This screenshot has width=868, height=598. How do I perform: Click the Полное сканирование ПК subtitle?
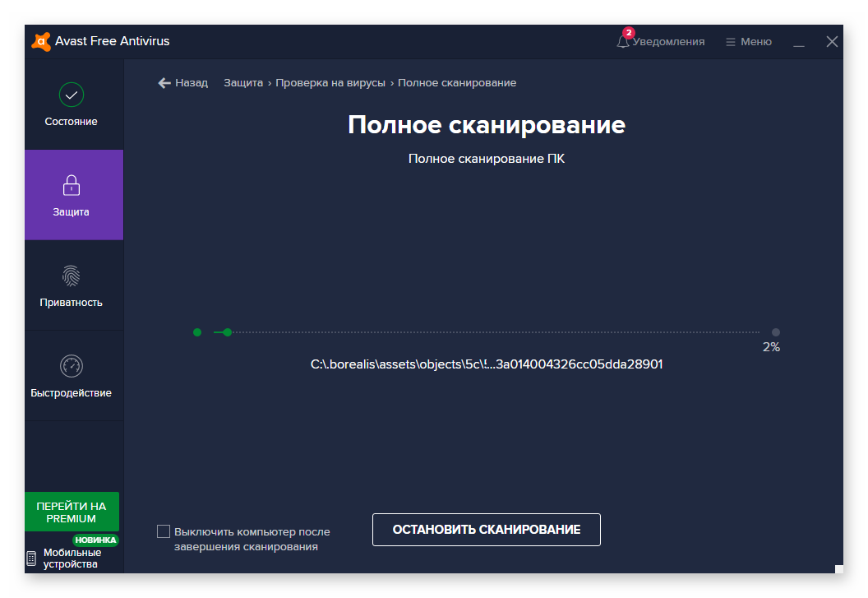(x=486, y=159)
